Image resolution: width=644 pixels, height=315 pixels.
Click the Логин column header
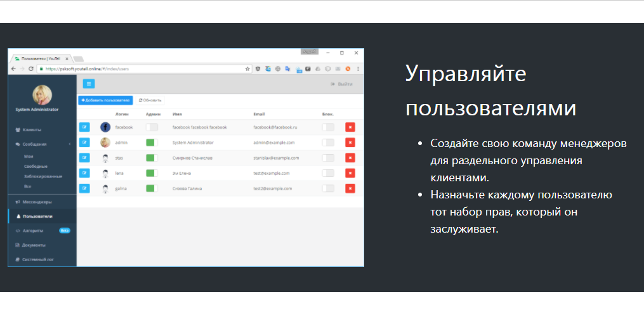pos(122,114)
